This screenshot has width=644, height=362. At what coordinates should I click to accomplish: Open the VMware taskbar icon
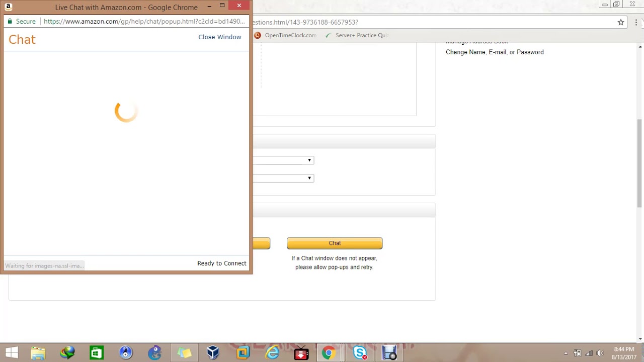[243, 353]
